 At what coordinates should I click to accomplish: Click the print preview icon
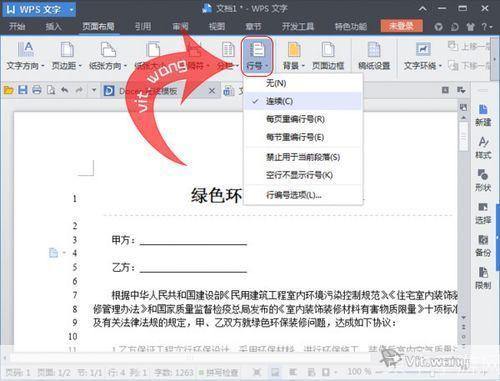(x=51, y=90)
